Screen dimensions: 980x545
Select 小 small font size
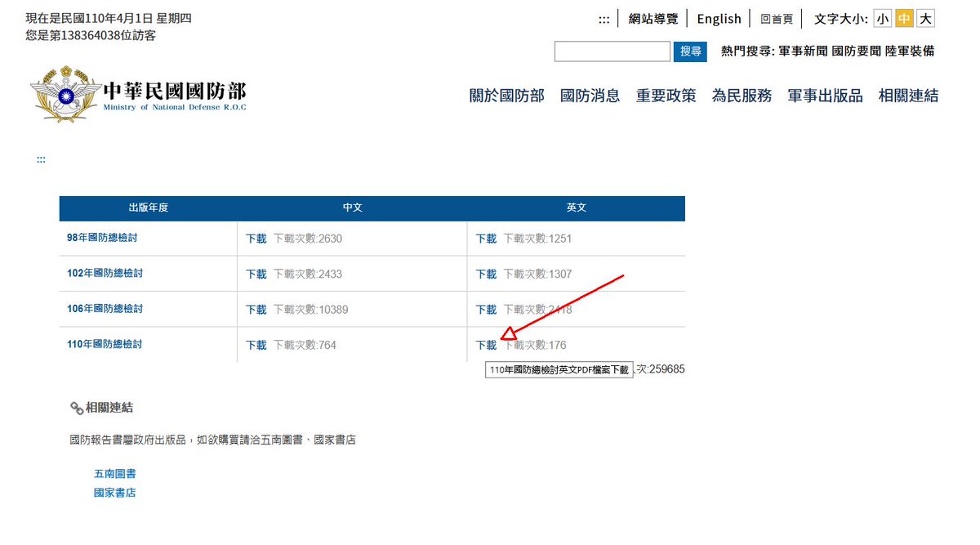tap(881, 17)
